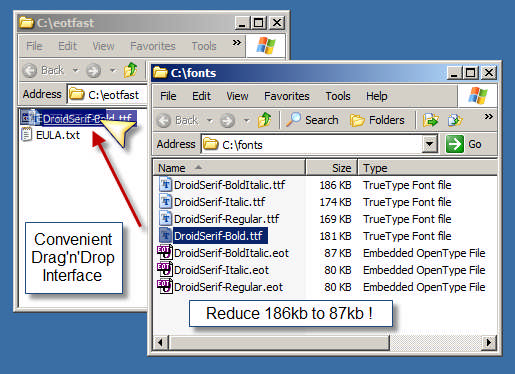This screenshot has width=515, height=374.
Task: Click 174 KB size cell
Action: click(x=335, y=202)
